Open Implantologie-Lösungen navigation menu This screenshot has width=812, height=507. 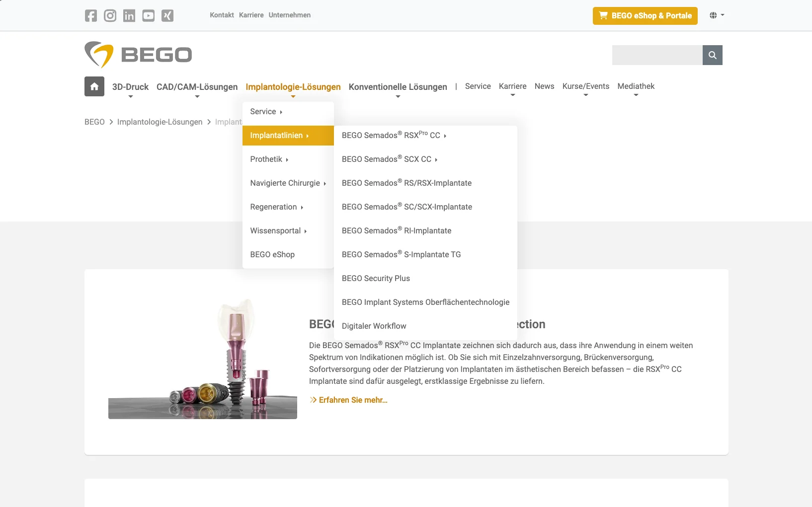293,87
